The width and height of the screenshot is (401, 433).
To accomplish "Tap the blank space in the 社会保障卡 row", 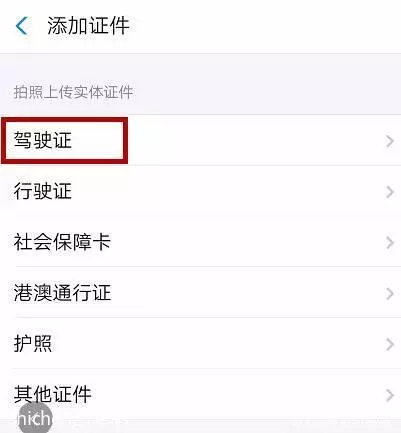I will tap(247, 242).
